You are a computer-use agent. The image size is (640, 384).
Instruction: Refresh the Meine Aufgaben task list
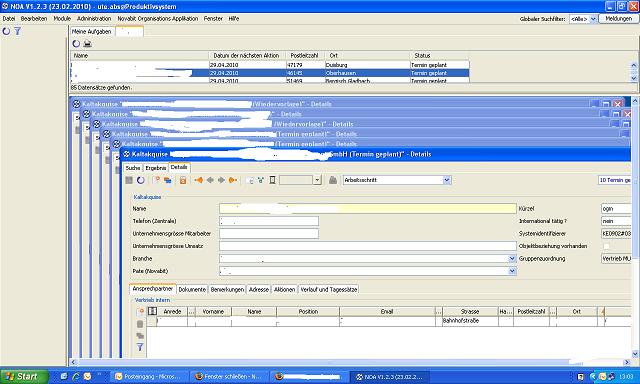pos(76,44)
